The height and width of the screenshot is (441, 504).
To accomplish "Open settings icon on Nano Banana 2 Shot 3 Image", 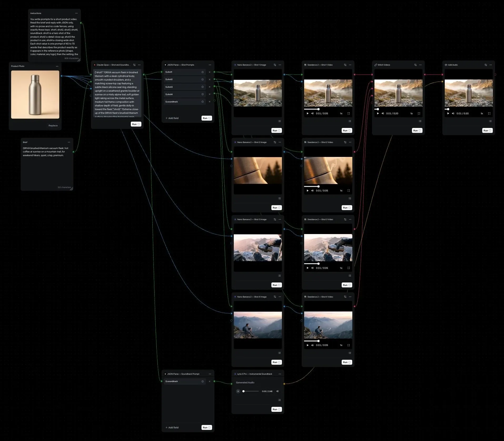I will click(275, 219).
